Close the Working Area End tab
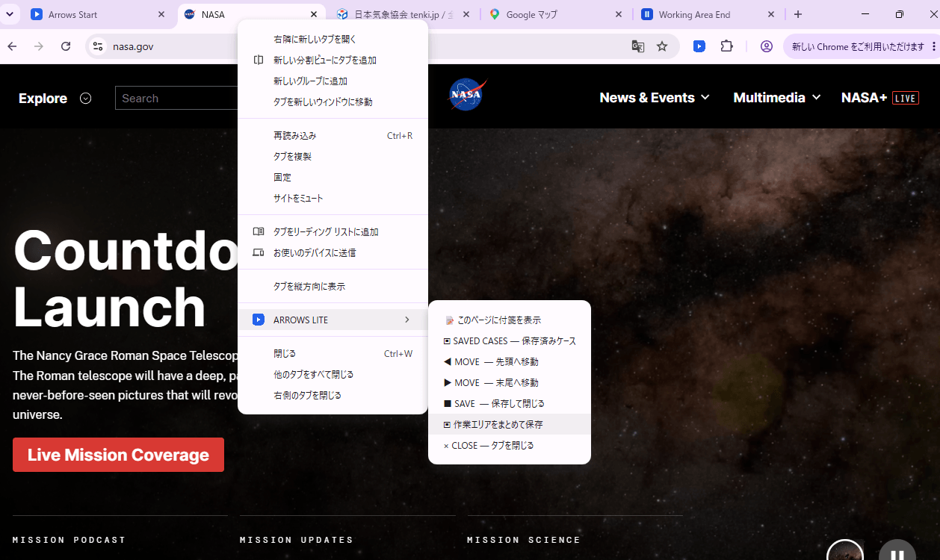The width and height of the screenshot is (940, 560). click(771, 14)
